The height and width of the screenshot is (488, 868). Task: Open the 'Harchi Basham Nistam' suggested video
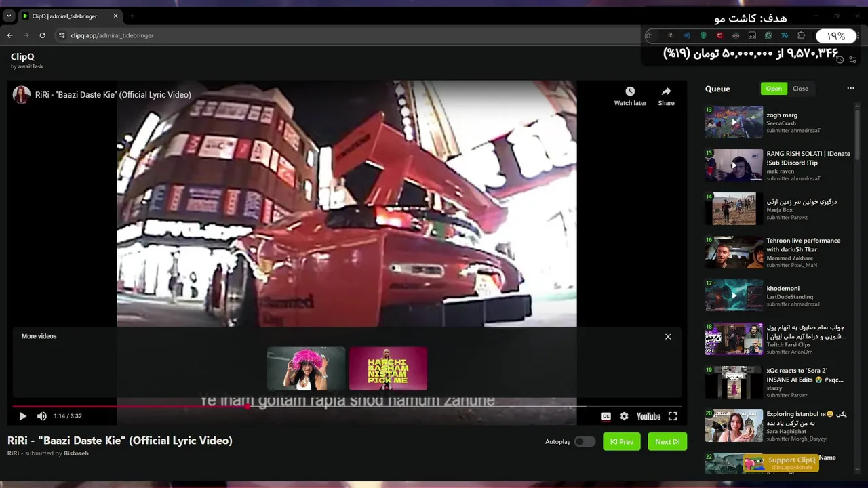click(388, 369)
